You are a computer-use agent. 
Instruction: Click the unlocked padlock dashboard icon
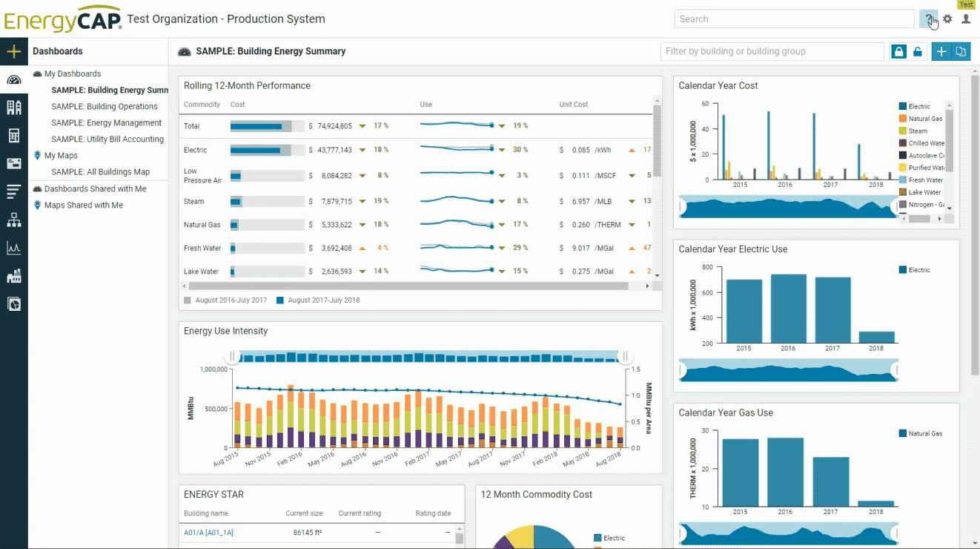coord(918,51)
